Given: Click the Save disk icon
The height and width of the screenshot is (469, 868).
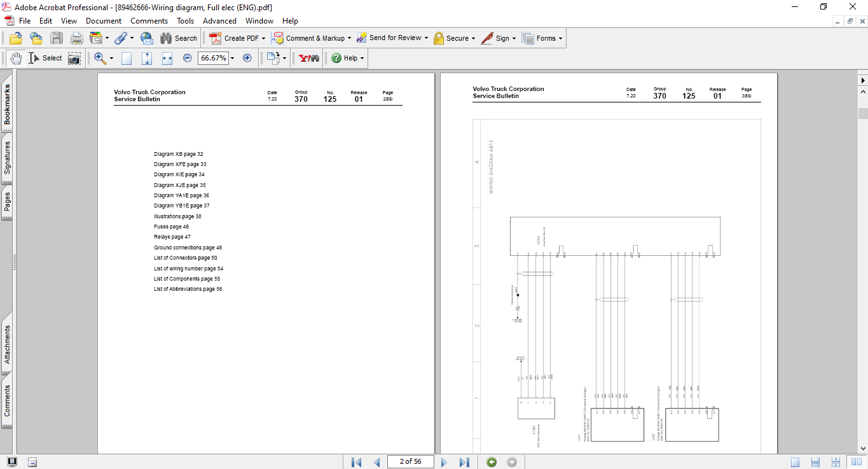Looking at the screenshot, I should [x=56, y=38].
